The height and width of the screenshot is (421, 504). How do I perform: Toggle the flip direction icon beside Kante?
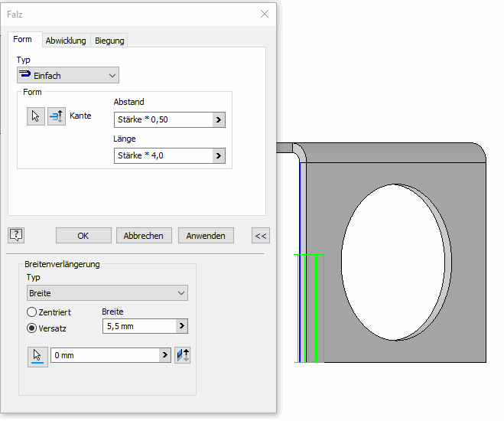[x=57, y=116]
